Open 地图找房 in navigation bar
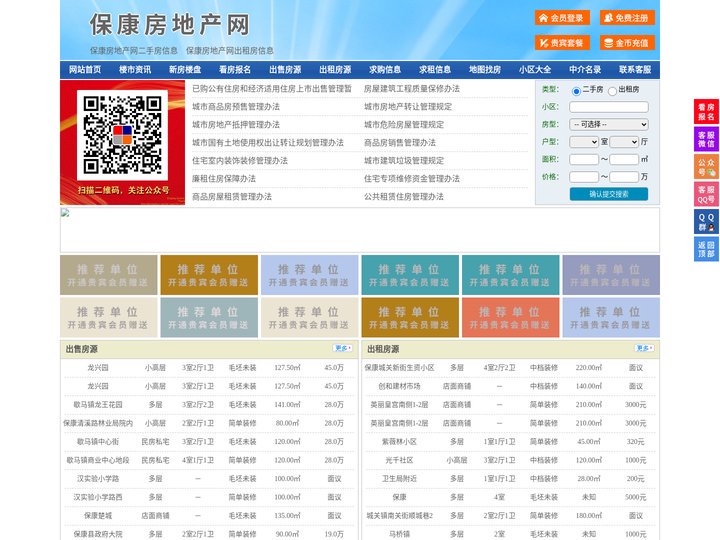Image resolution: width=720 pixels, height=540 pixels. [x=485, y=70]
